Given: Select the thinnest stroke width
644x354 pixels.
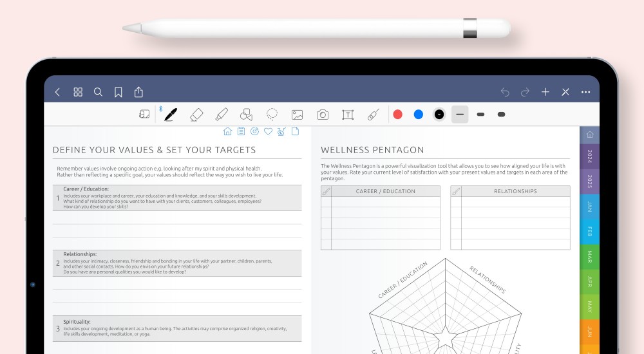Looking at the screenshot, I should pos(460,115).
